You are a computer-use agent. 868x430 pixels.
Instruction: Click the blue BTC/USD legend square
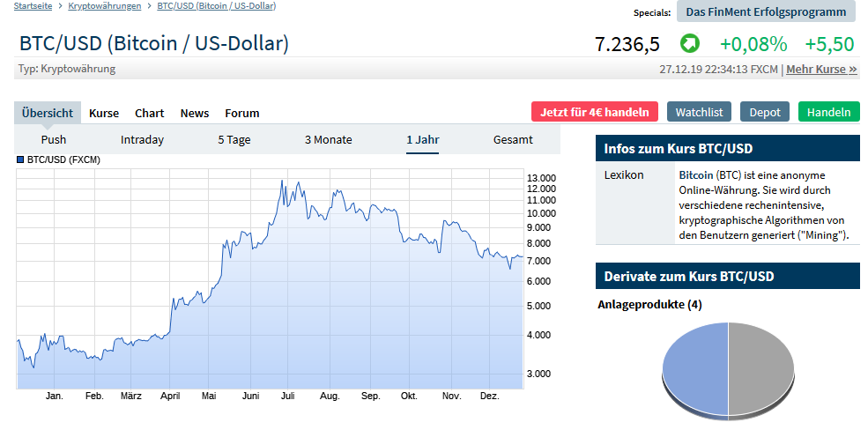[21, 160]
